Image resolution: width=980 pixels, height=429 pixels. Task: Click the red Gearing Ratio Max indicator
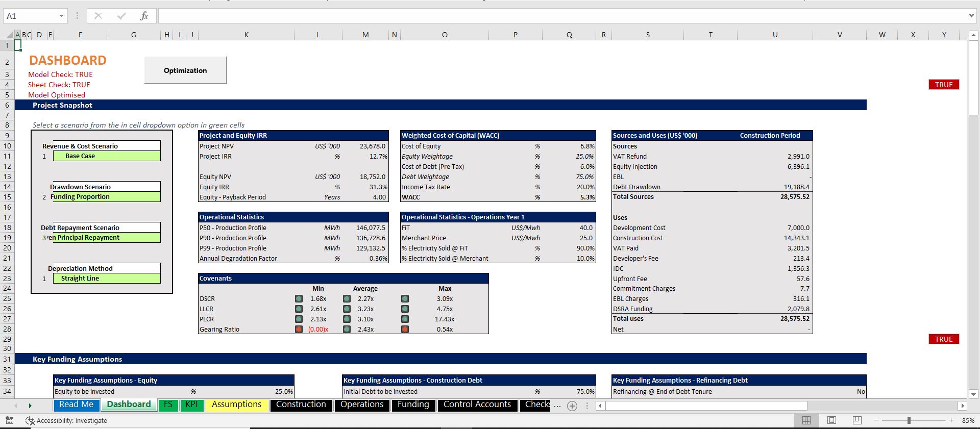pyautogui.click(x=405, y=329)
